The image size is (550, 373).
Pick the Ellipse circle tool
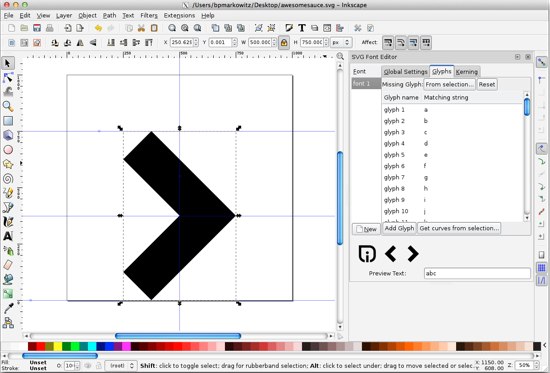pyautogui.click(x=8, y=150)
